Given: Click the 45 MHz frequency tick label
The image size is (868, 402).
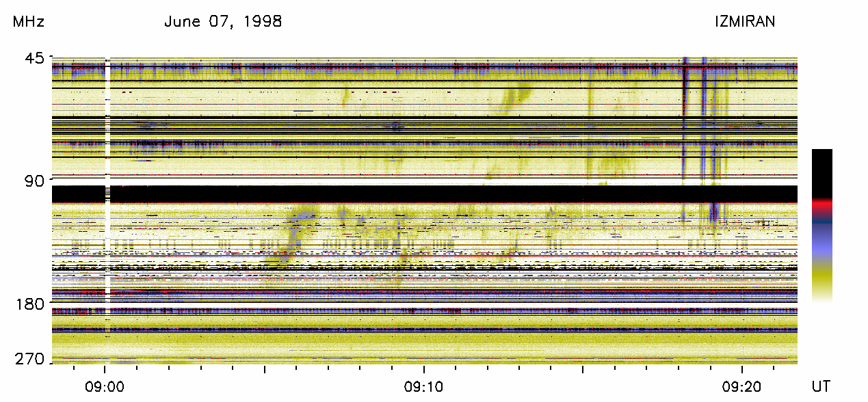Looking at the screenshot, I should point(34,59).
